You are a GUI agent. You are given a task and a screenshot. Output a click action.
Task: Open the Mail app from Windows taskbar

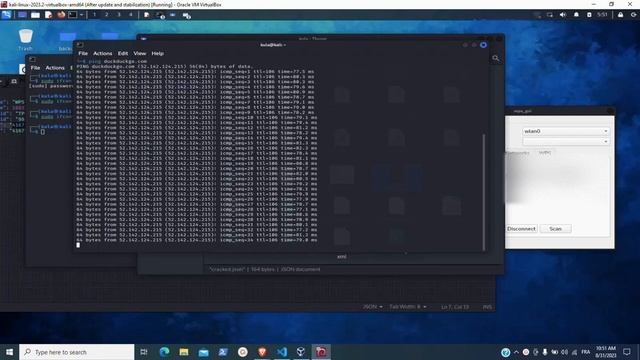click(203, 352)
